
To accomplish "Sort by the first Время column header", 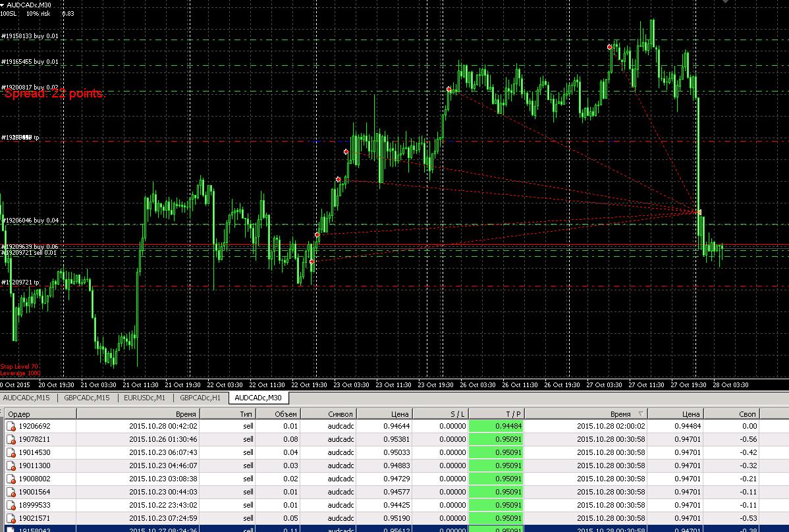I will pos(138,414).
